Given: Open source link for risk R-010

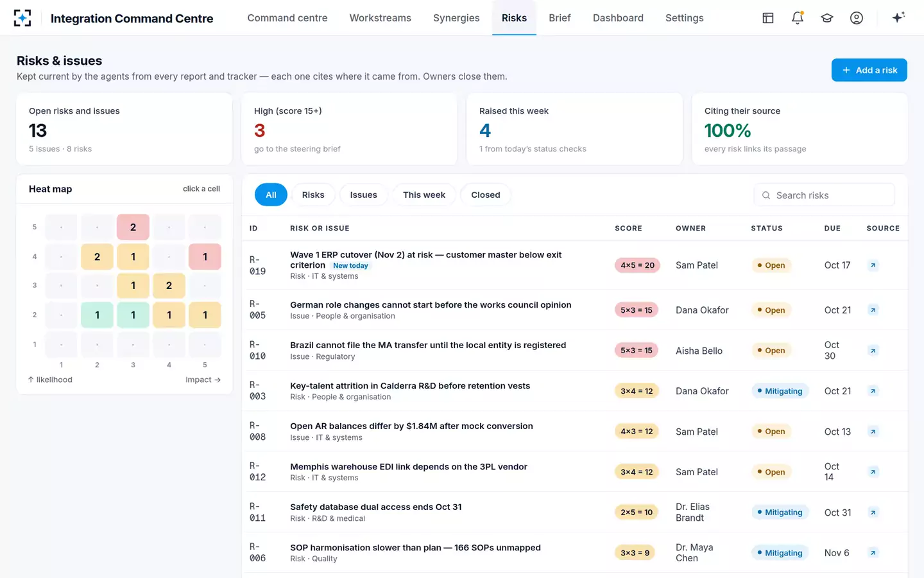Looking at the screenshot, I should pos(873,351).
